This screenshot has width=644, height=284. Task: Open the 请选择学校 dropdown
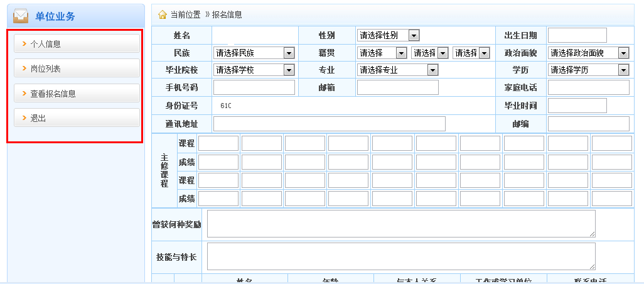click(254, 70)
